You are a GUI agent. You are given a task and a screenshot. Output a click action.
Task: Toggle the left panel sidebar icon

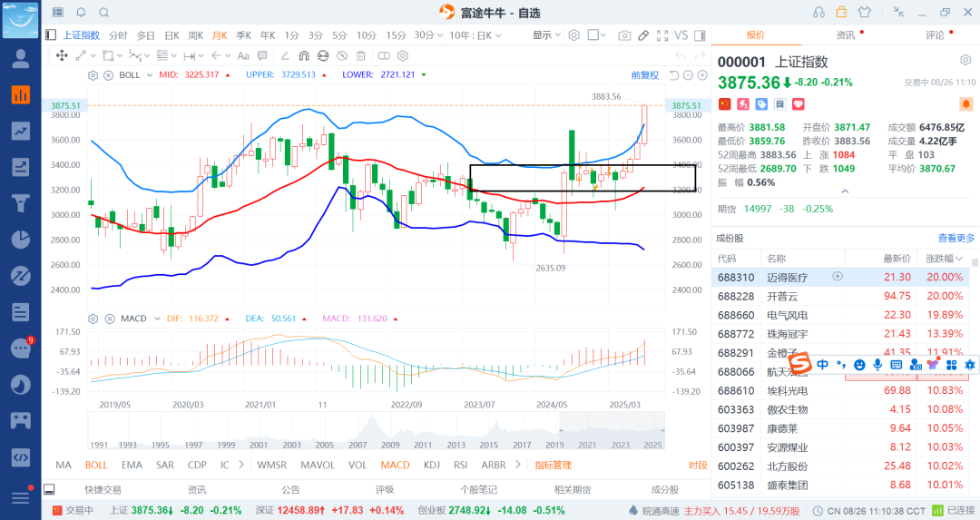(x=51, y=35)
